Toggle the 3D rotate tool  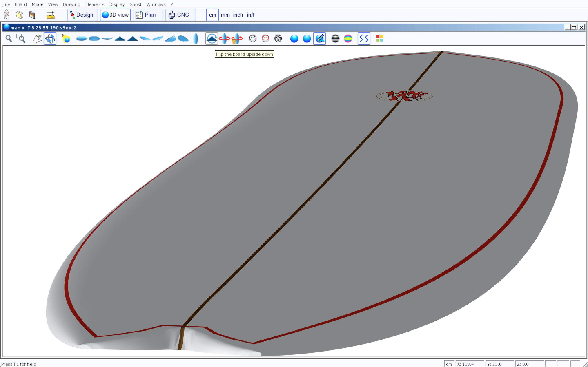coord(50,39)
